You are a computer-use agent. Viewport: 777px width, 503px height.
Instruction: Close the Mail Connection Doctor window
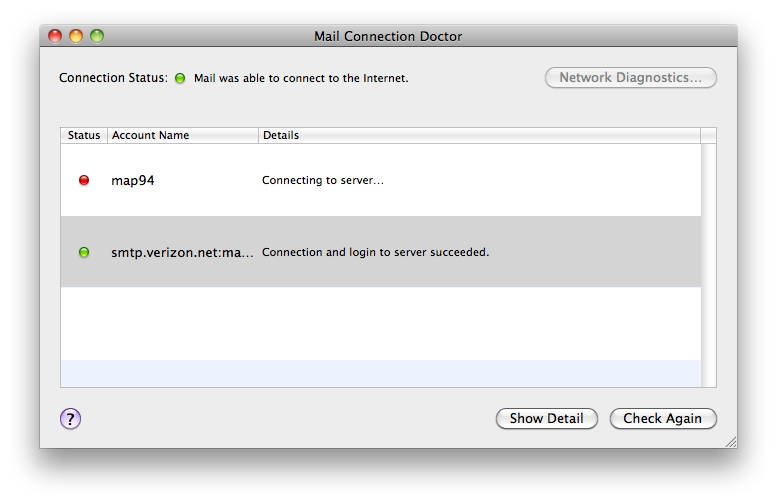point(56,36)
